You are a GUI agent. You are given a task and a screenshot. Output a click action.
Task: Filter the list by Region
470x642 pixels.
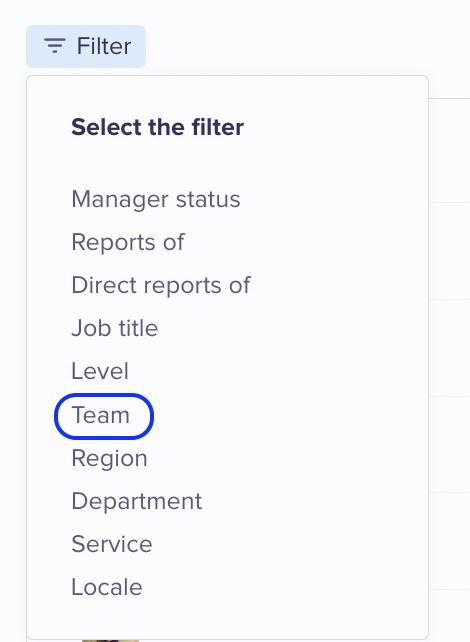pos(109,458)
